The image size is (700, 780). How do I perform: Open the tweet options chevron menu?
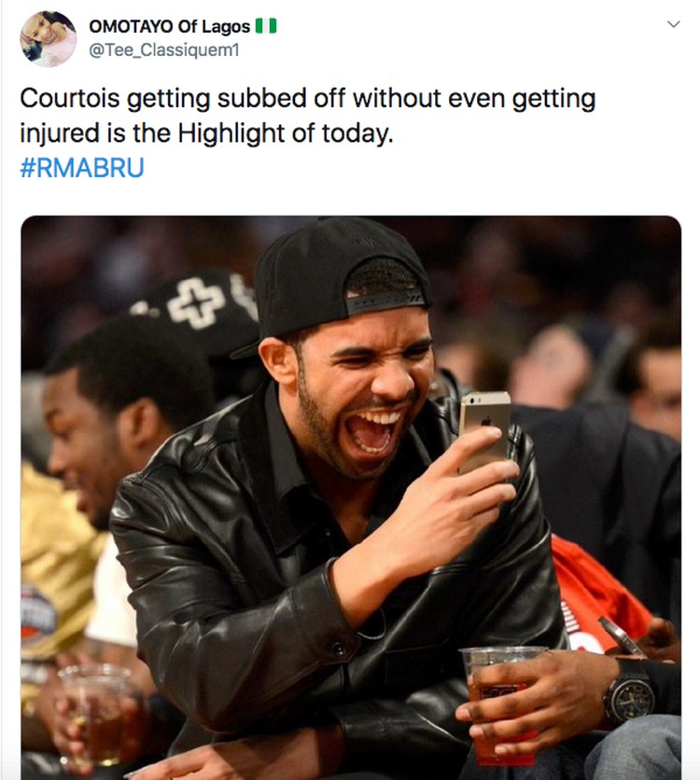673,24
